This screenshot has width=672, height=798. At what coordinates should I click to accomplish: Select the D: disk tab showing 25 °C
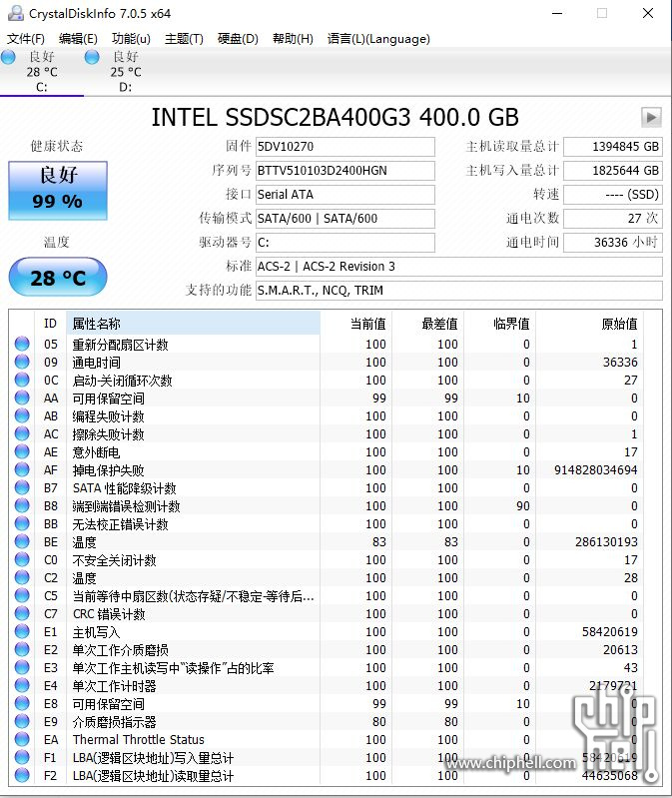pyautogui.click(x=126, y=72)
